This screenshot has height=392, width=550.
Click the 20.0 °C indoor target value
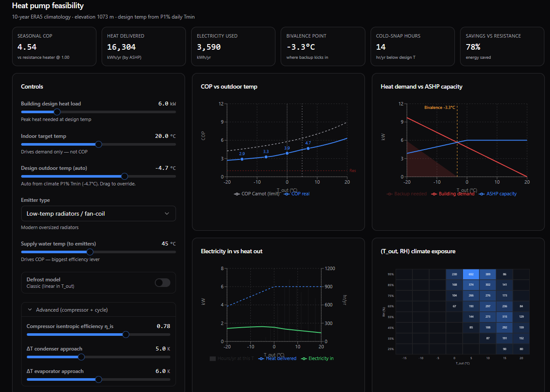click(165, 136)
